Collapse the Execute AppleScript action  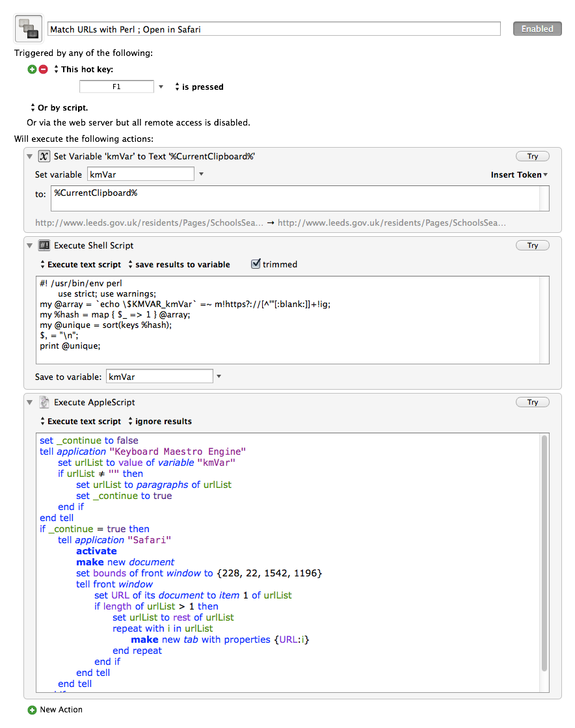coord(30,402)
